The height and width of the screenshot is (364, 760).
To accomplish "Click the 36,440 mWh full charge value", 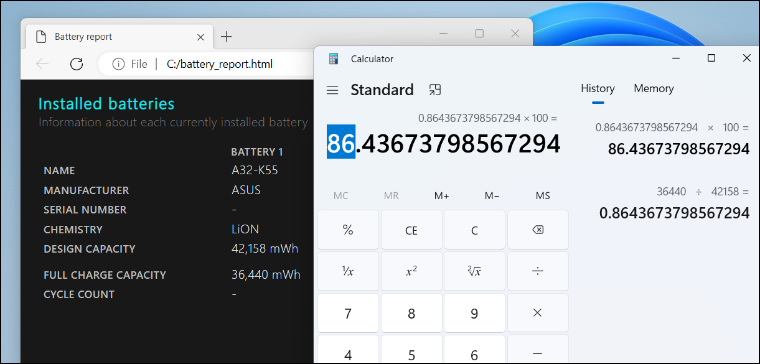I will 266,275.
